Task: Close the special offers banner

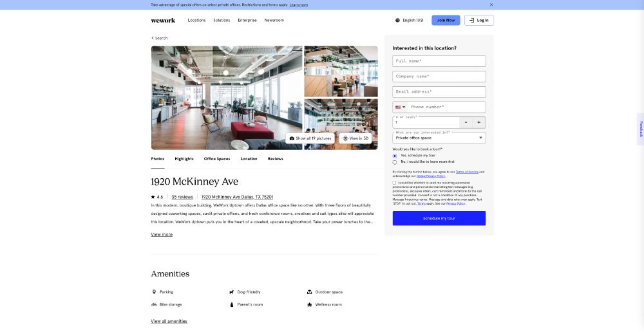Action: pyautogui.click(x=491, y=5)
